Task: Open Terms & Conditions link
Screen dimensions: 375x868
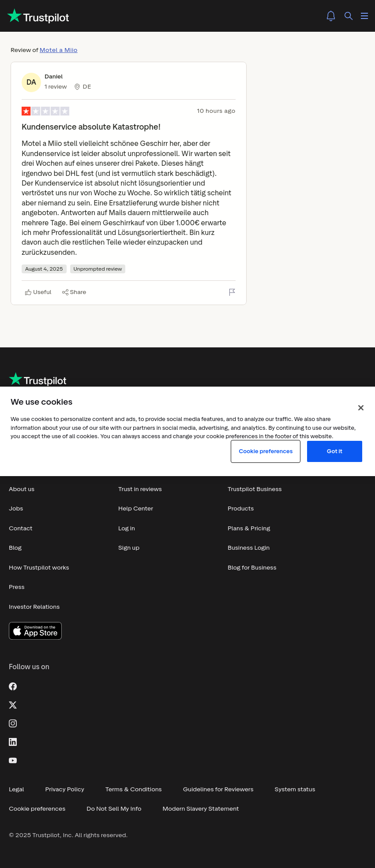Action: pyautogui.click(x=133, y=790)
